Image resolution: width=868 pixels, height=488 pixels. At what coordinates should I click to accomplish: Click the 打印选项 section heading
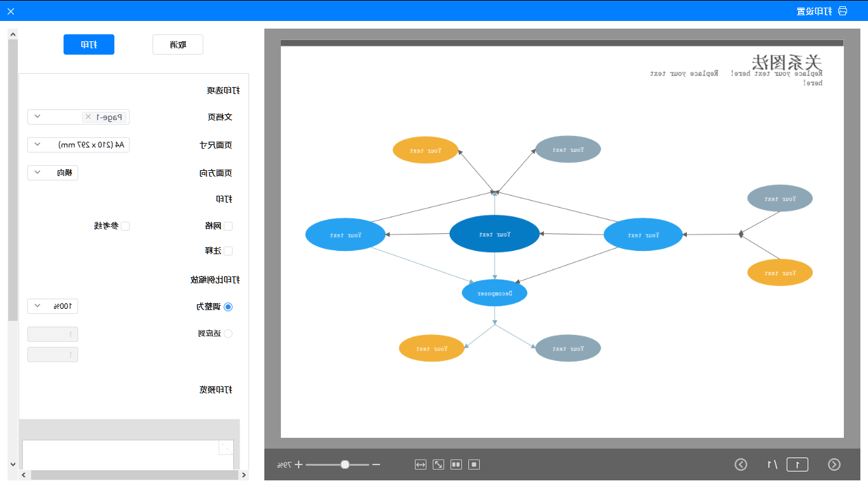(x=223, y=91)
